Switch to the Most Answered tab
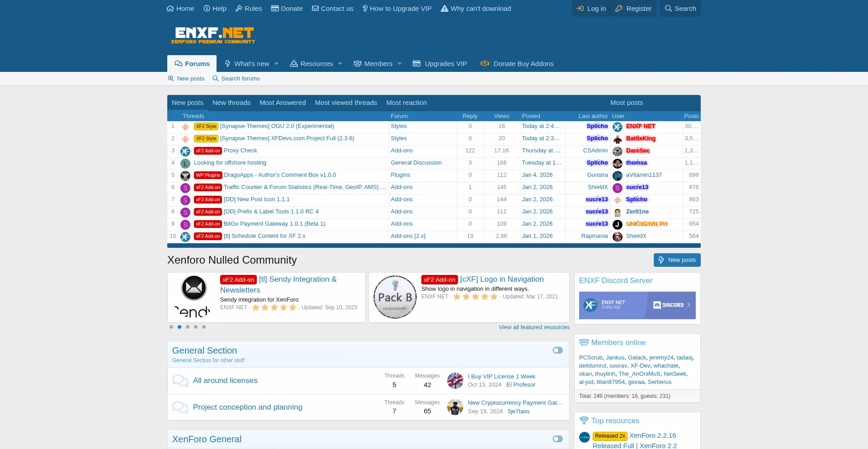The height and width of the screenshot is (449, 868). pos(283,103)
